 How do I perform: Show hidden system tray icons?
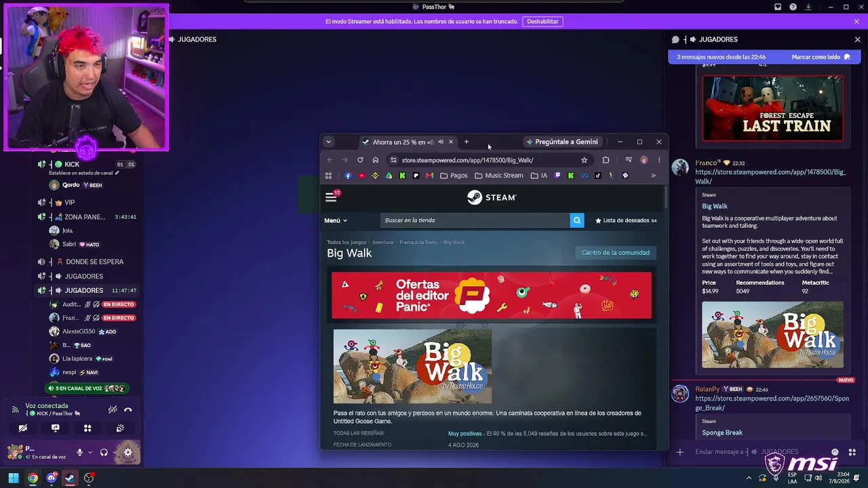point(749,478)
